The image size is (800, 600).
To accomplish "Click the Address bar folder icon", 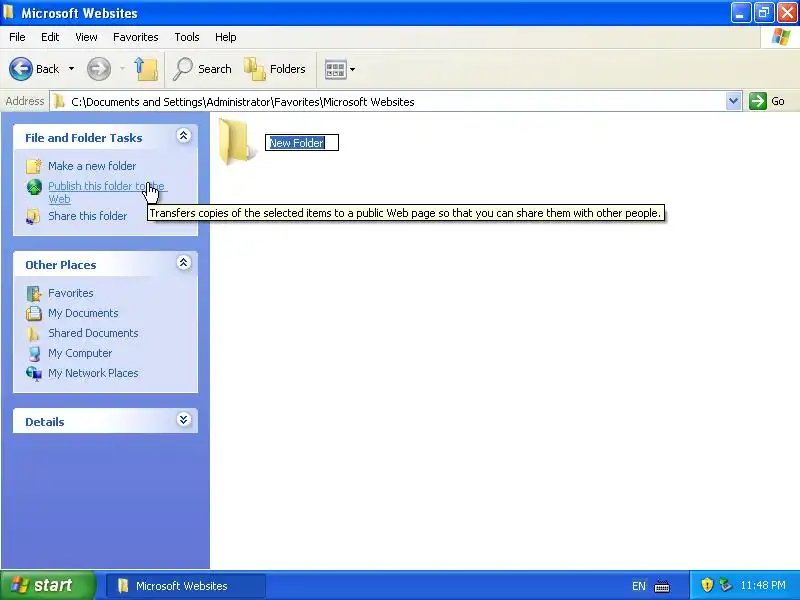I will coord(59,102).
